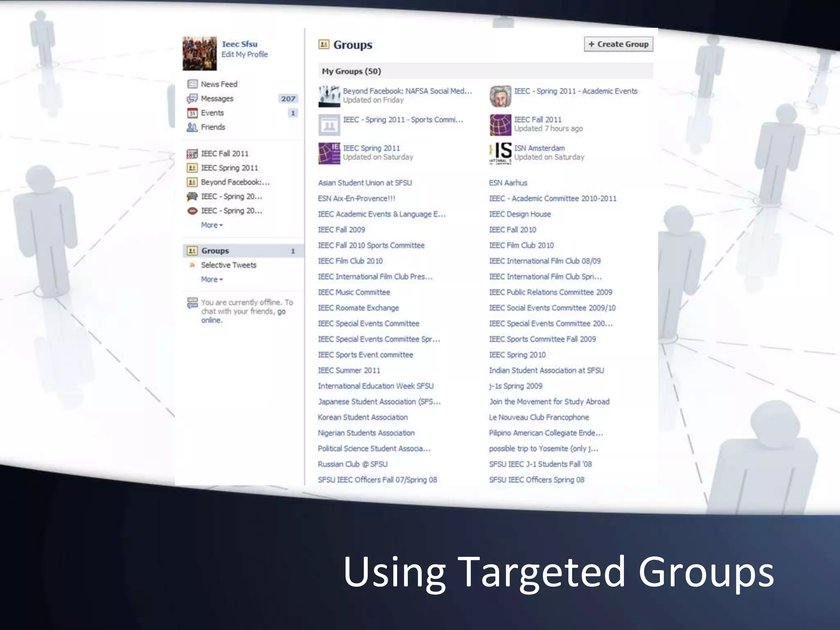Click the 207 messages count badge
Viewport: 840px width, 630px height.
click(x=288, y=98)
